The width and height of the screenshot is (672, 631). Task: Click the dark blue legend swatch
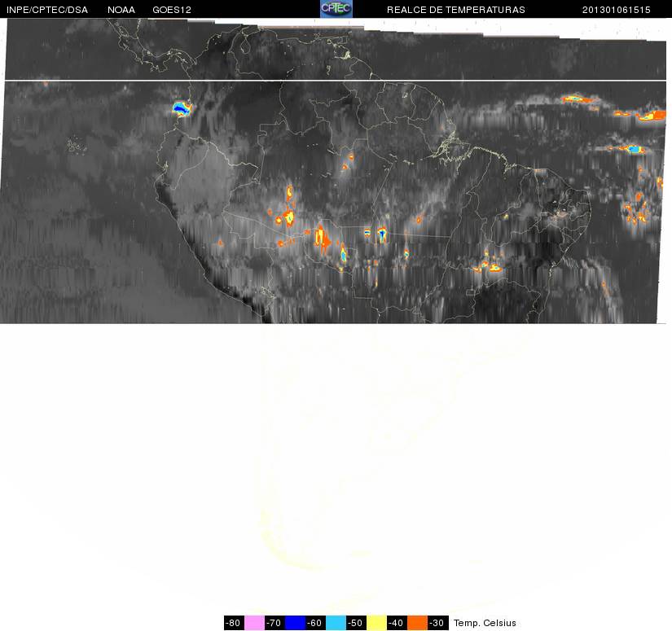point(295,623)
